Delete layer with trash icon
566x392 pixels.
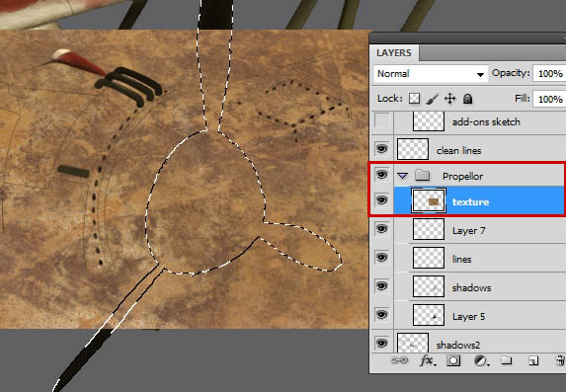click(561, 360)
